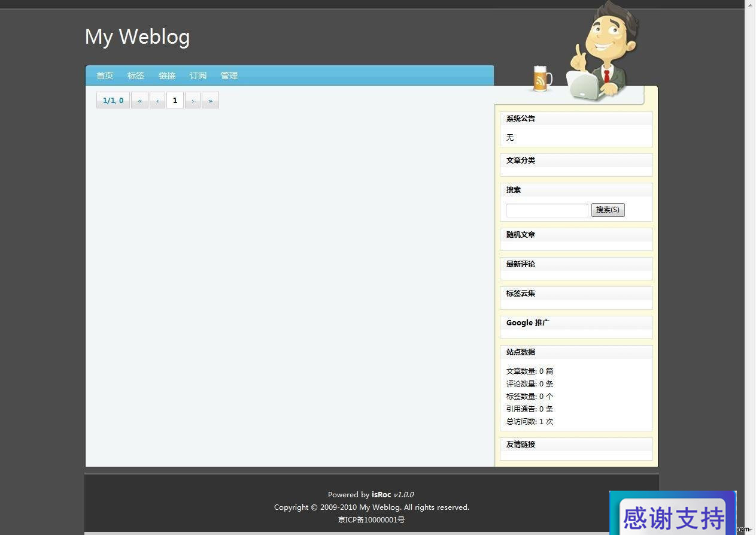
Task: Click the RSS beer mug icon
Action: 542,79
